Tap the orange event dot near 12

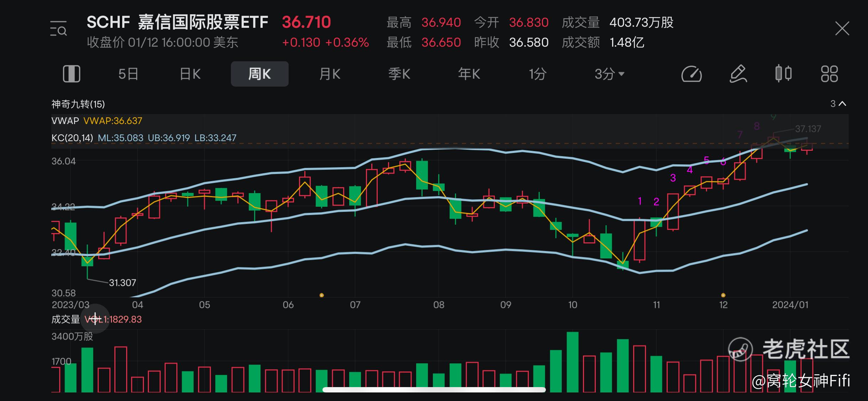[x=723, y=295]
